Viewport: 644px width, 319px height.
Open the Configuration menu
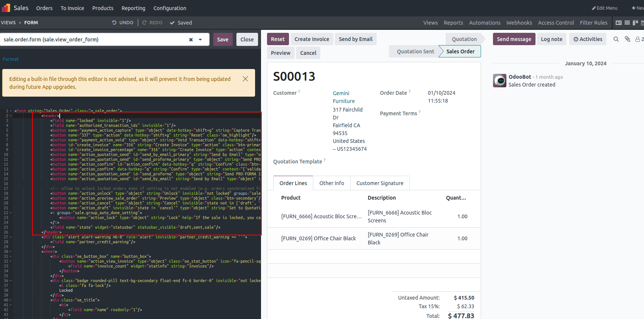(170, 8)
